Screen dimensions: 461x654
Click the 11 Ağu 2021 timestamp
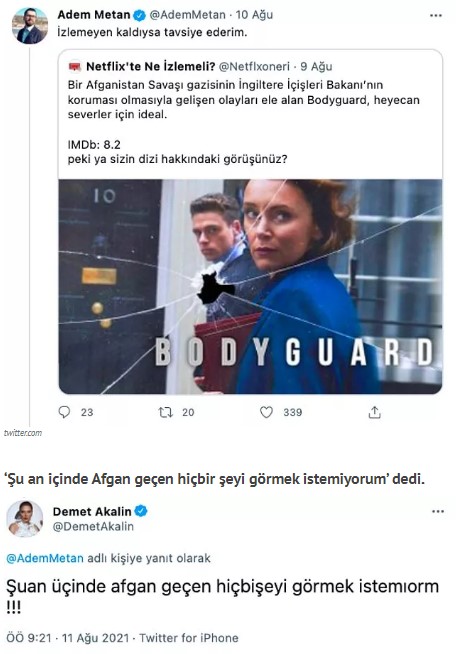[96, 638]
